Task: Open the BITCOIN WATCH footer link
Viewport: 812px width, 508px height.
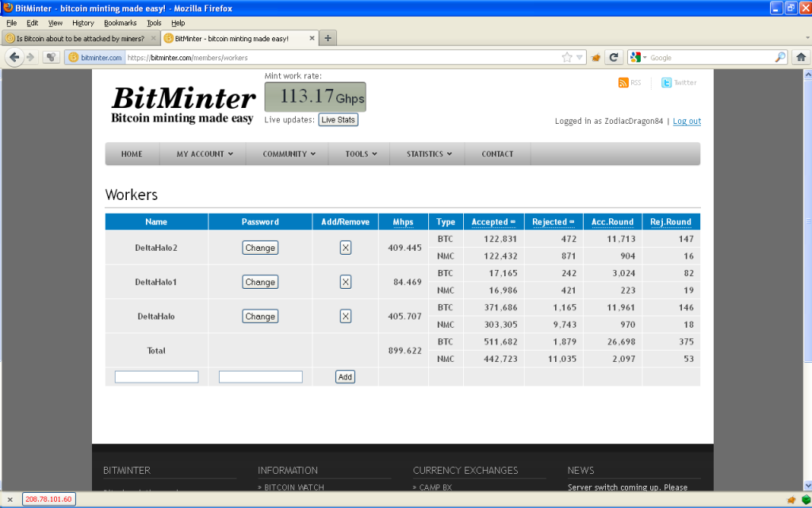Action: click(294, 487)
